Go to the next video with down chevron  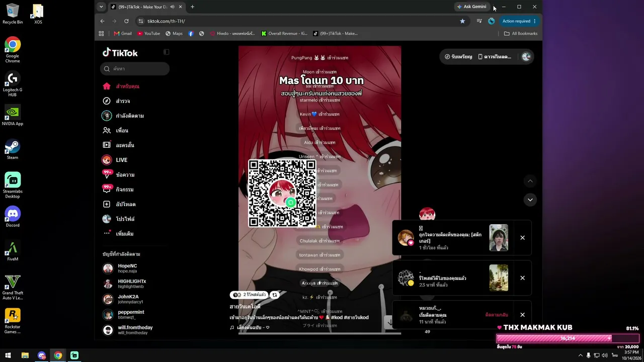click(530, 200)
